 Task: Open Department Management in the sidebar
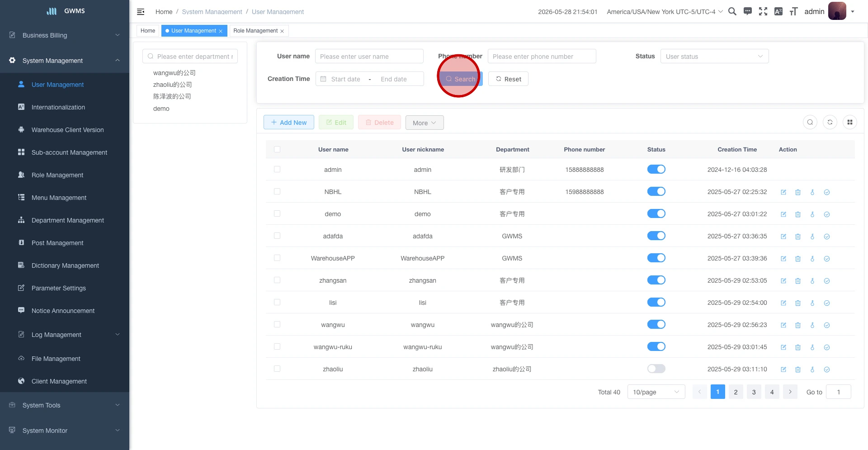coord(65,220)
